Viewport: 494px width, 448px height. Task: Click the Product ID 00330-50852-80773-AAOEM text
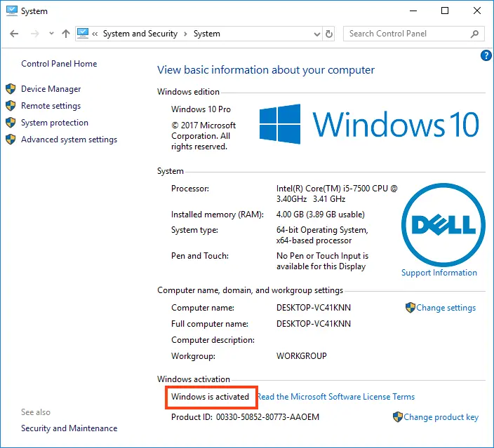pyautogui.click(x=245, y=417)
